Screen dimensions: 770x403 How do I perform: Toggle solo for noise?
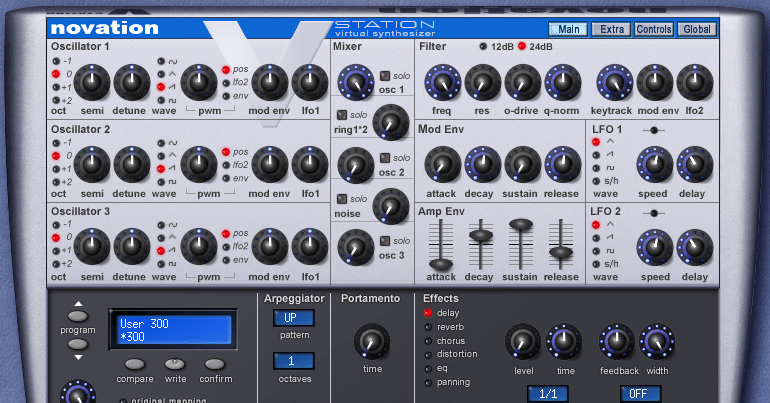[x=342, y=199]
